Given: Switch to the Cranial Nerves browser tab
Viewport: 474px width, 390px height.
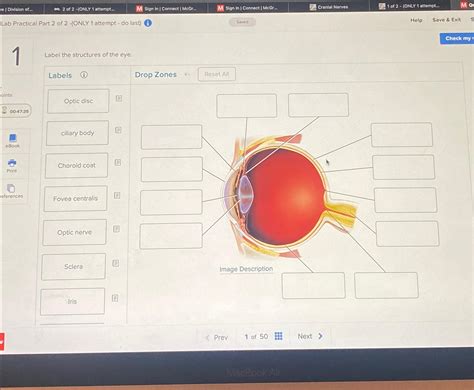Looking at the screenshot, I should [329, 7].
